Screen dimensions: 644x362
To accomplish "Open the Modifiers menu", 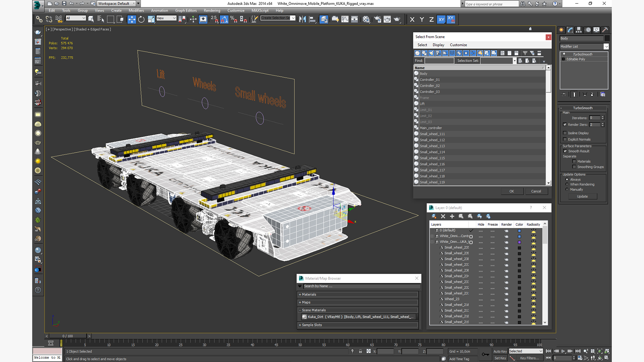I will coord(136,11).
